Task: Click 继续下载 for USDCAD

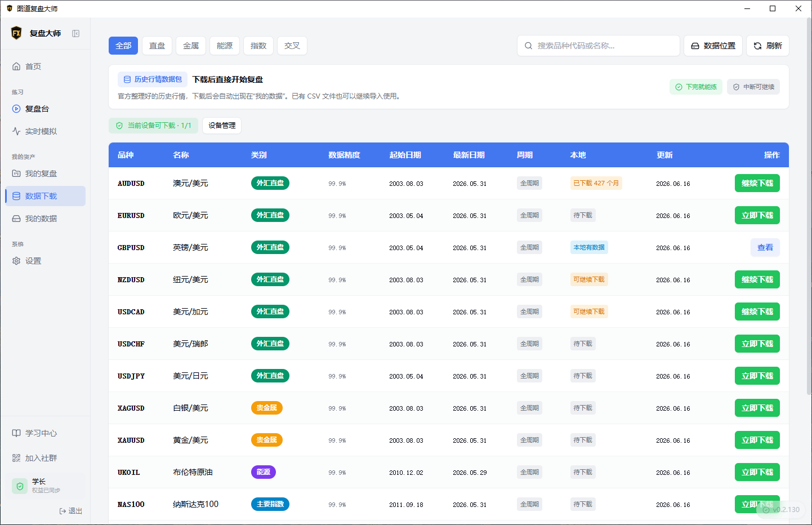Action: [x=757, y=312]
